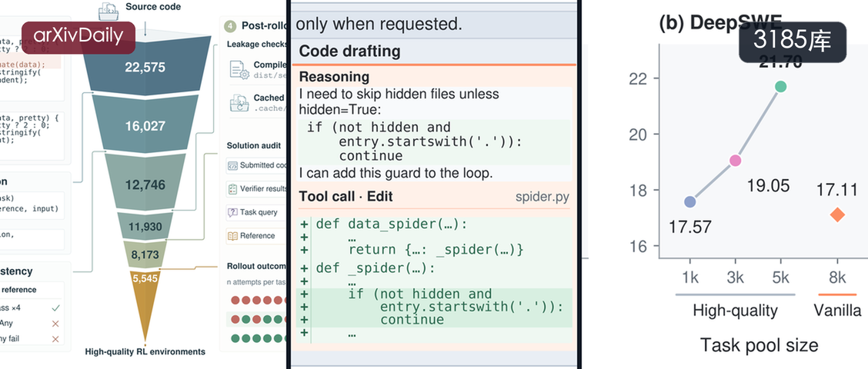Click the red X beside fail
The height and width of the screenshot is (369, 868).
point(55,338)
